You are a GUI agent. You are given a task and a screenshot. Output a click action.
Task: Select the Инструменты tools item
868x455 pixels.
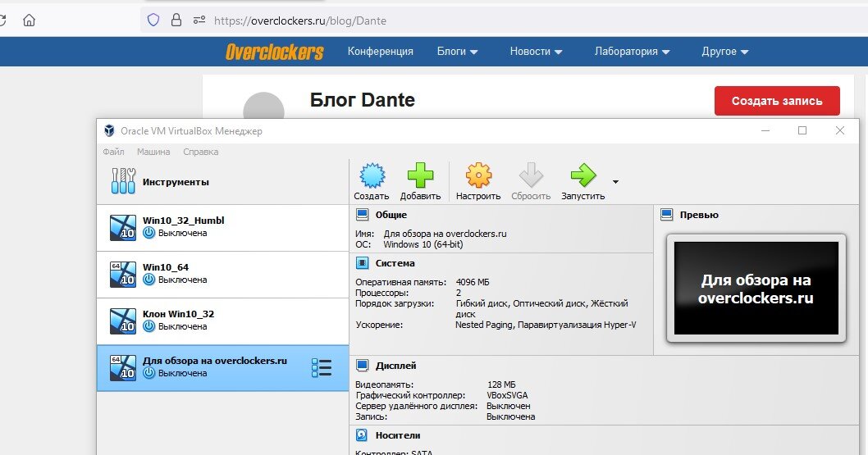[x=222, y=181]
